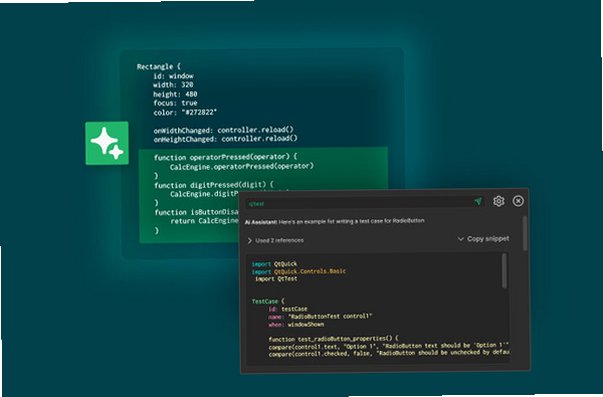603x397 pixels.
Task: Click the compare(control1.checked, false line
Action: tap(389, 353)
